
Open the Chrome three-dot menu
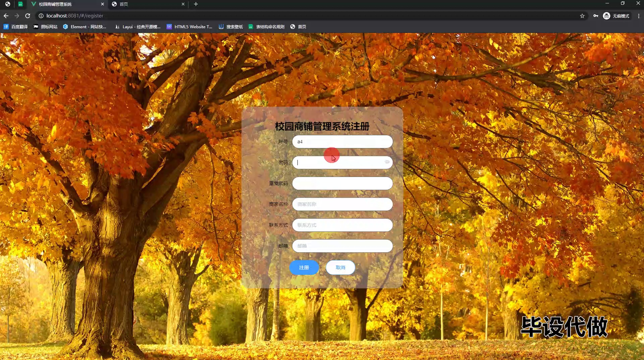(x=639, y=16)
